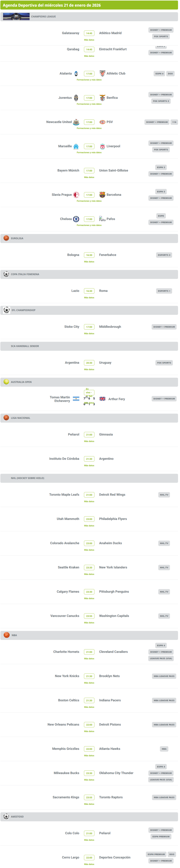Click the Argentina flag beside Tomas Martin Etcheverry
The height and width of the screenshot is (868, 180).
76,399
